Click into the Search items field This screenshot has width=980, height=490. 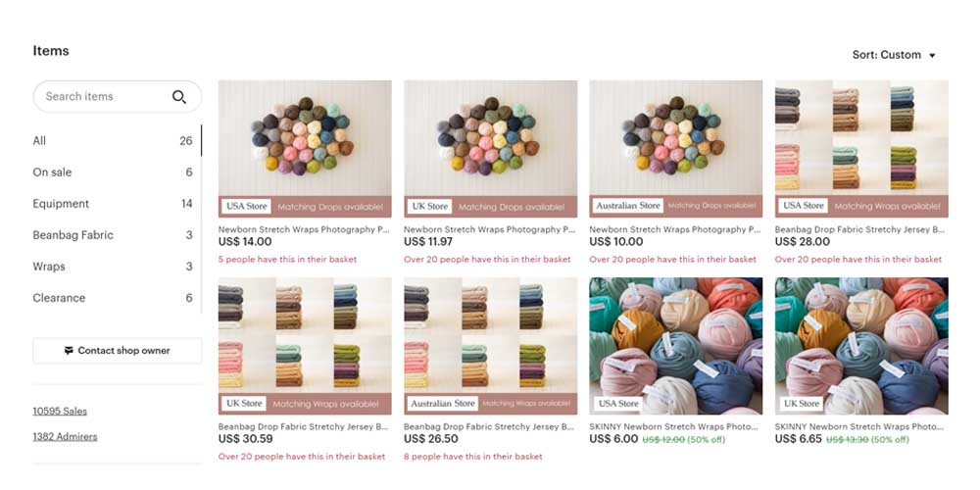[118, 97]
